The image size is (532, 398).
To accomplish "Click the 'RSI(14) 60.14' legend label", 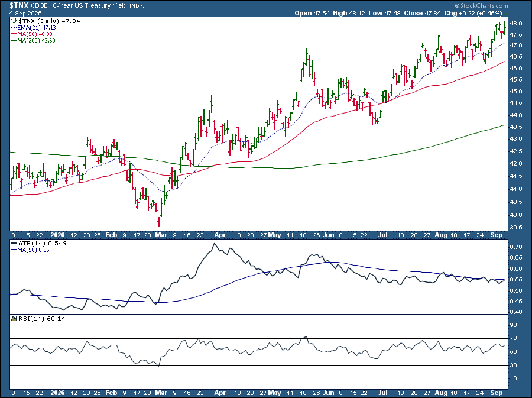I will point(42,318).
